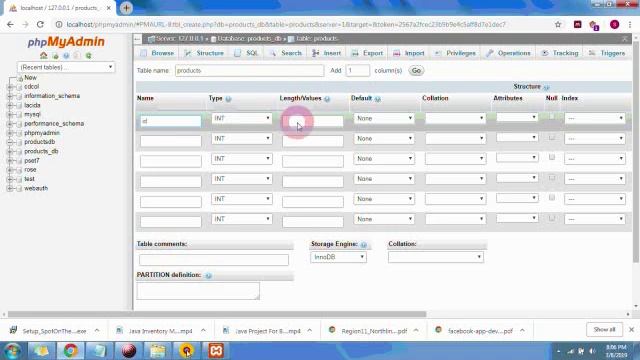Screen dimensions: 640x360
Task: Click help icon next to Structure label
Action: click(546, 87)
